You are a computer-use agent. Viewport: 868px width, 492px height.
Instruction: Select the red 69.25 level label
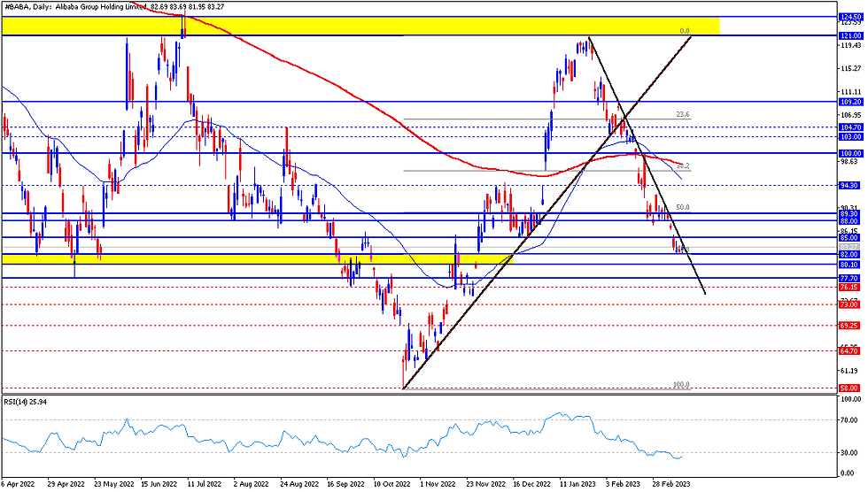849,326
